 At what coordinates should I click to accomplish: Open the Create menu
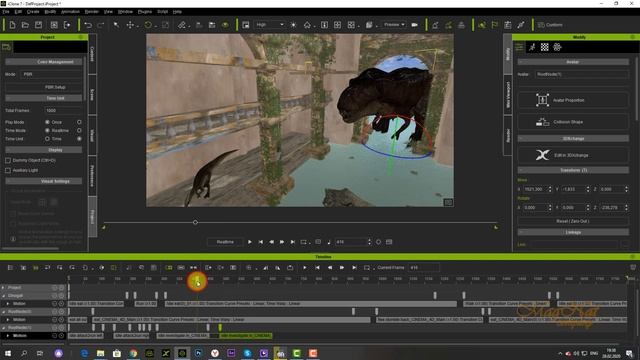click(33, 12)
